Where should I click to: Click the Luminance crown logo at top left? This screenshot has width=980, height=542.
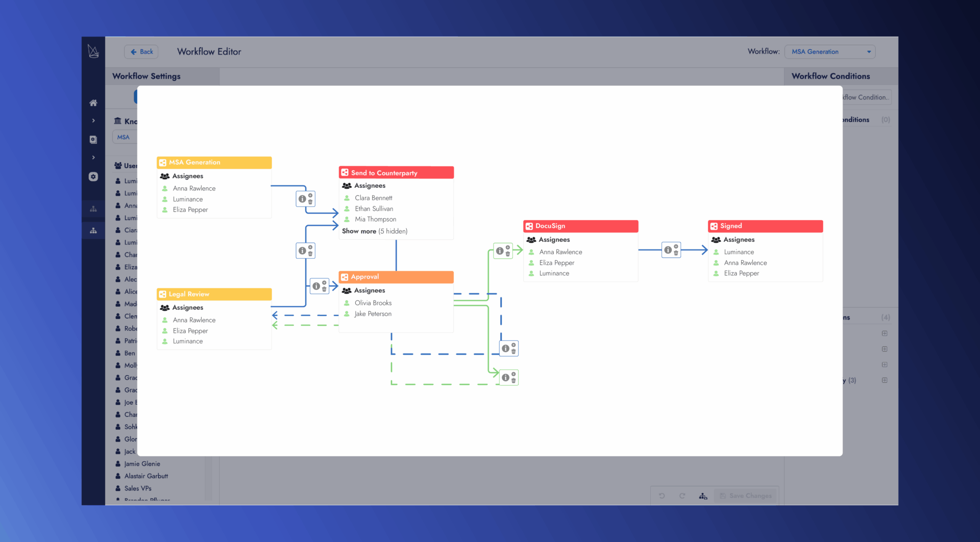(93, 51)
